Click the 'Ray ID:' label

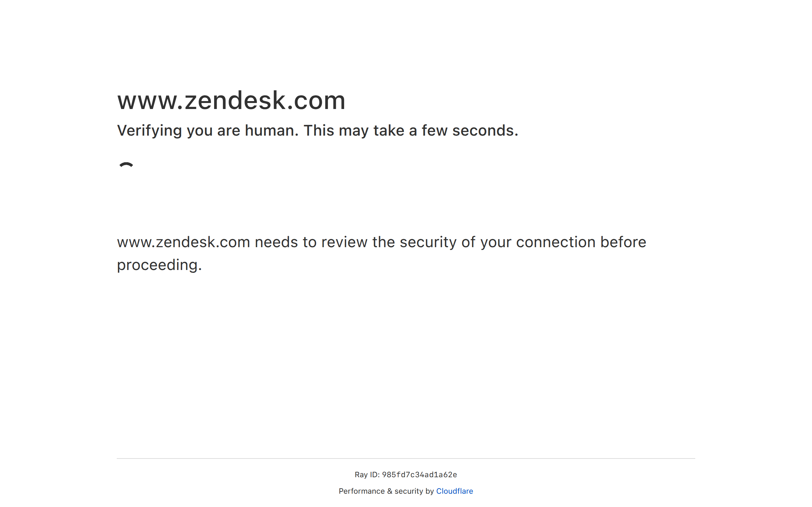coord(367,475)
